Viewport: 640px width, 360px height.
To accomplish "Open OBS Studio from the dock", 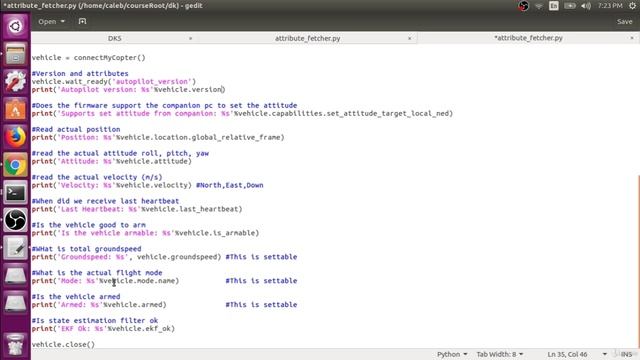I will point(15,220).
